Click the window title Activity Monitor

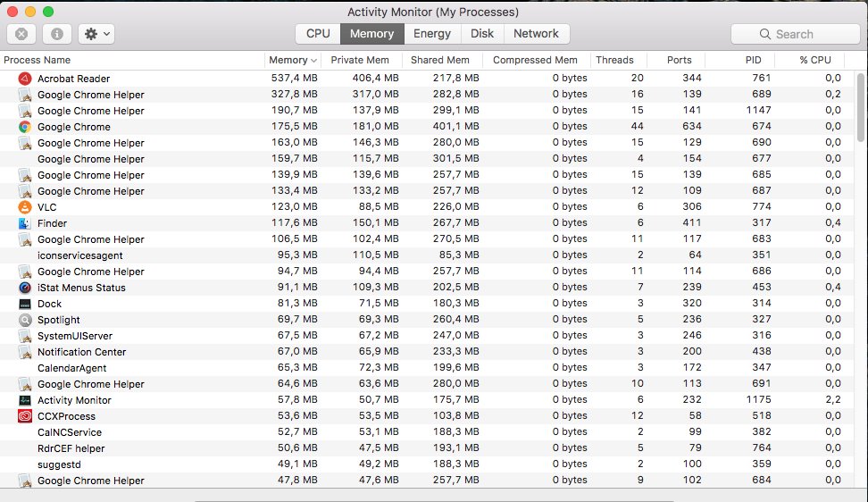[433, 12]
